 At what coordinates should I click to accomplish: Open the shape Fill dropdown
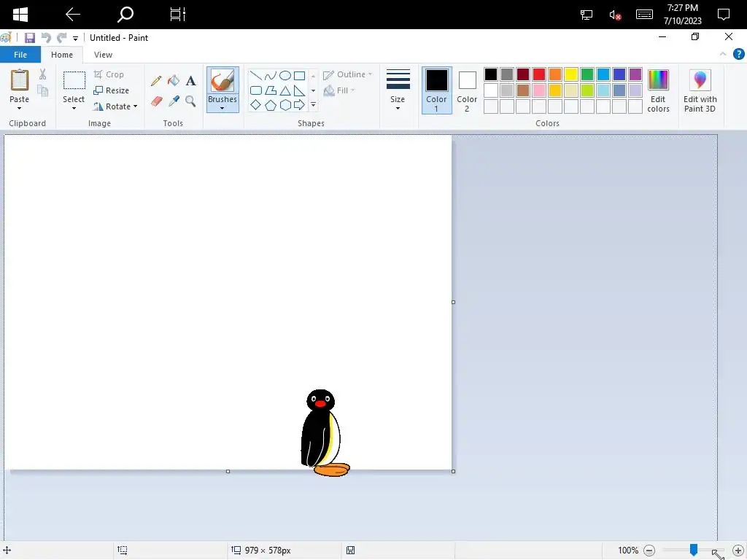(x=339, y=90)
